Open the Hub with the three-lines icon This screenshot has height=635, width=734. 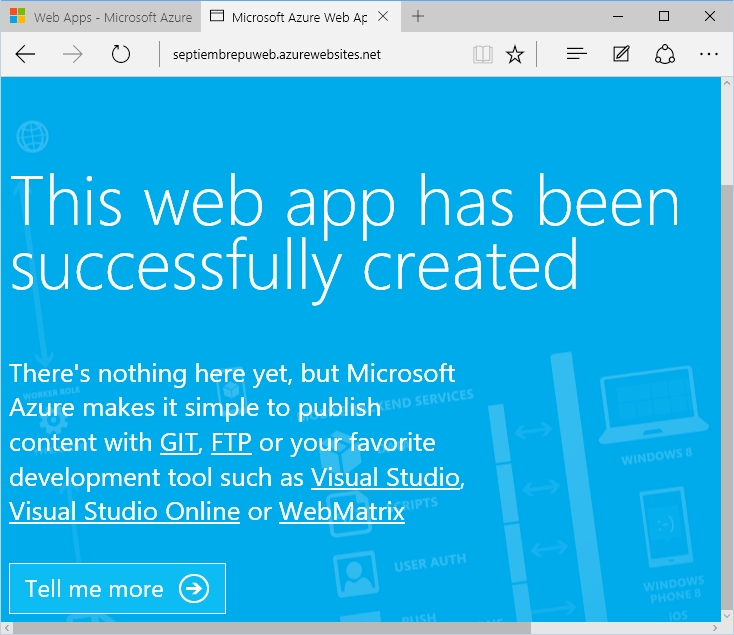click(576, 54)
